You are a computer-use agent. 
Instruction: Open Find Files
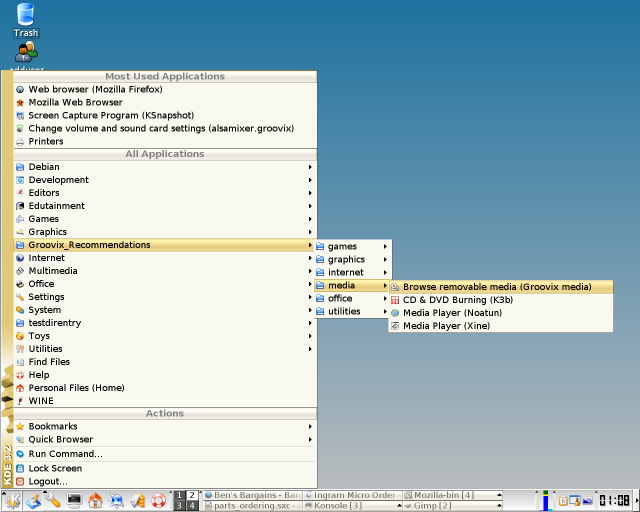[x=165, y=362]
